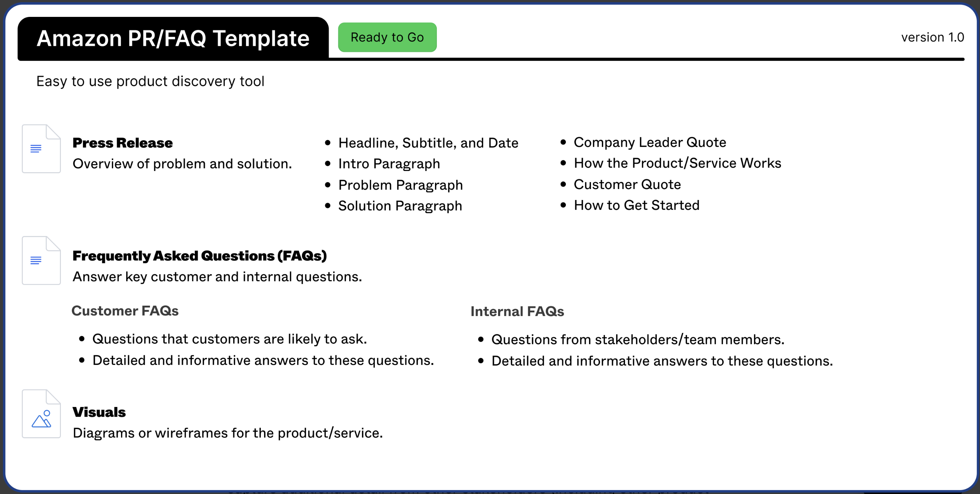
Task: Select the Intro Paragraph bullet item
Action: 389,164
